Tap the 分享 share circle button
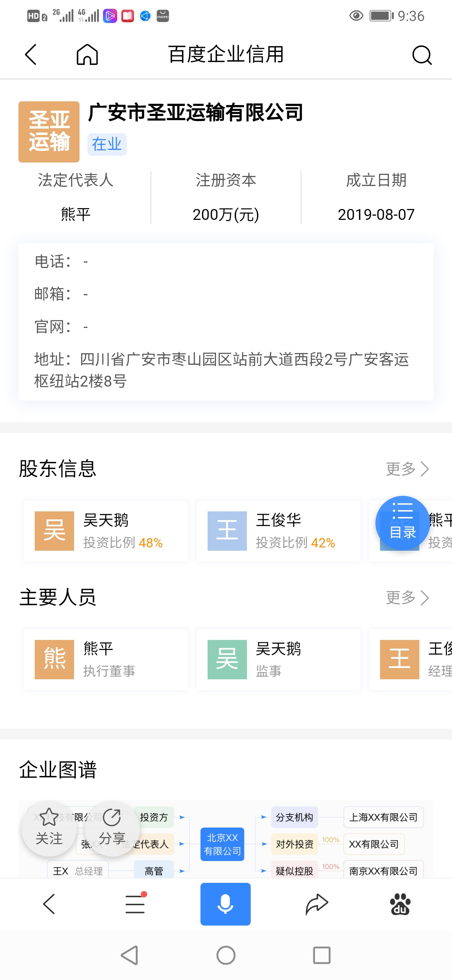The image size is (452, 980). coord(112,828)
